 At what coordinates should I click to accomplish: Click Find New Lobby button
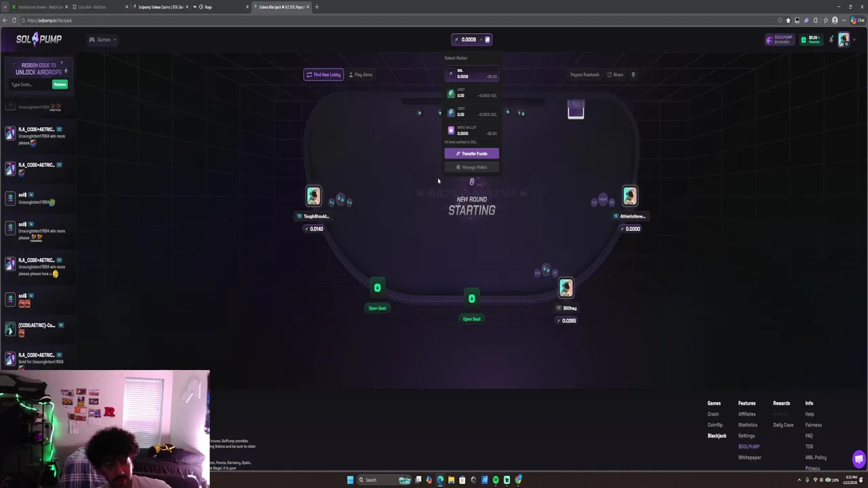click(323, 75)
